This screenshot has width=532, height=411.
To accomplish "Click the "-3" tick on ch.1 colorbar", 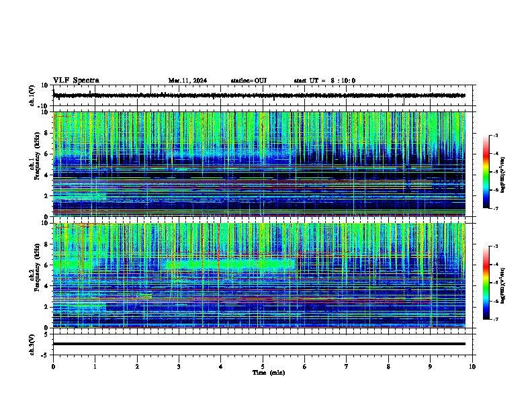I will [495, 136].
